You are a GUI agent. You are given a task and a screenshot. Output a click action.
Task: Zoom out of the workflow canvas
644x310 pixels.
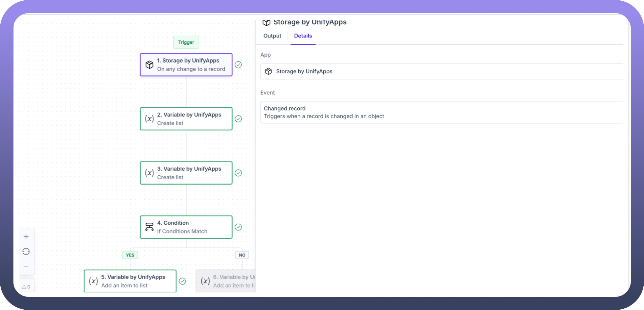pos(26,266)
